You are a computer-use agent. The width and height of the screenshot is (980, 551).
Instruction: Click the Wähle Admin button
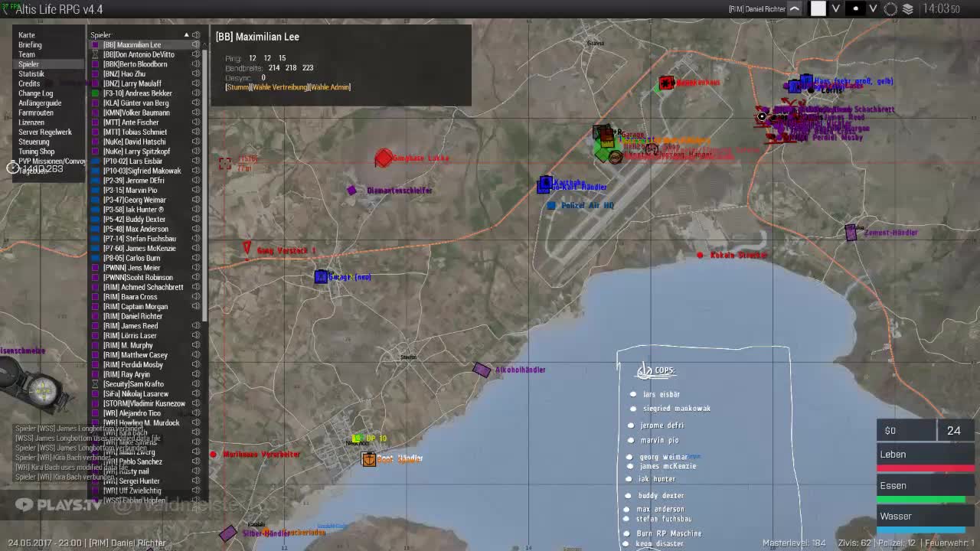coord(329,87)
